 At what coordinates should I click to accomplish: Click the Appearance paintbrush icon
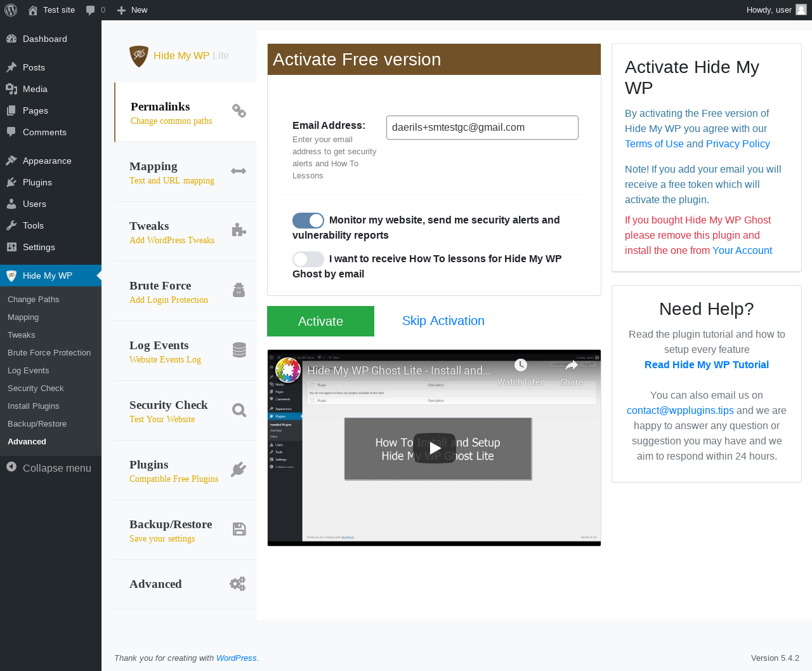11,161
